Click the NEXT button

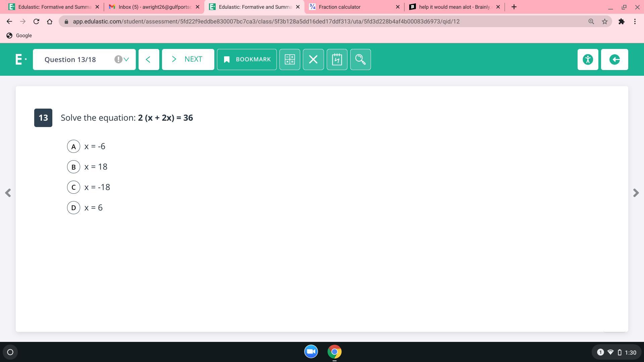[188, 59]
